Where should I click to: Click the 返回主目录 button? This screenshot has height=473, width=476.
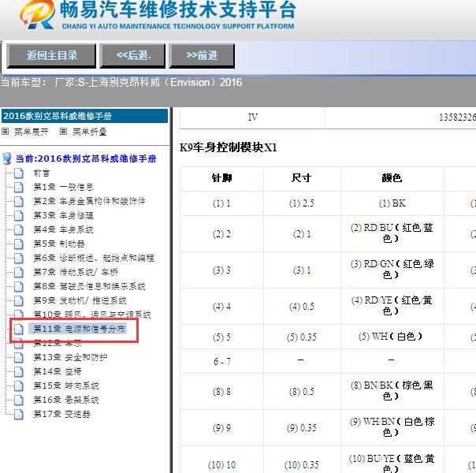pos(51,55)
